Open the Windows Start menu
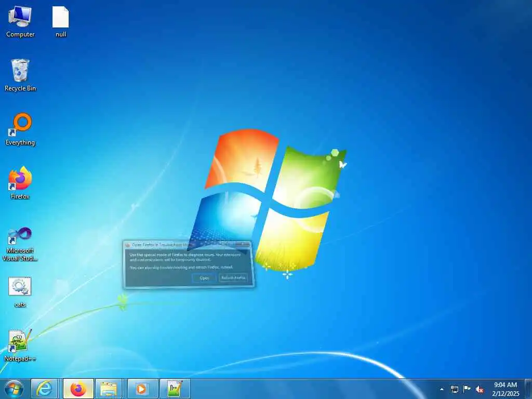Viewport: 532px width, 399px height. point(14,389)
